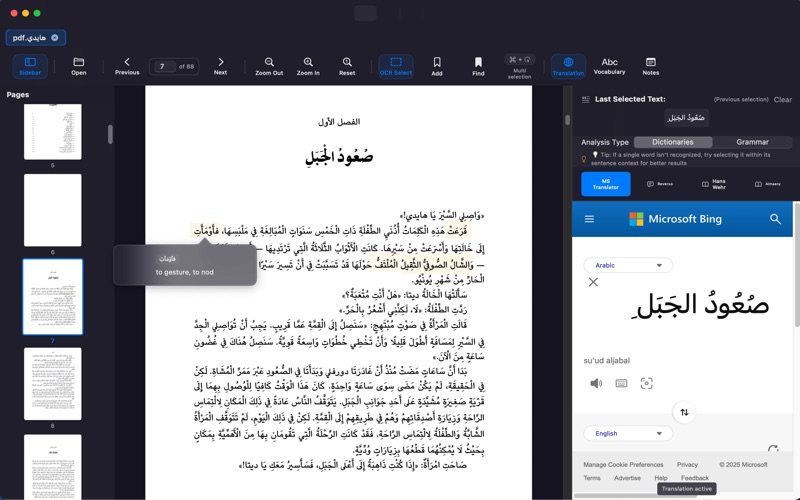
Task: Add a bookmark with Add icon
Action: [437, 66]
